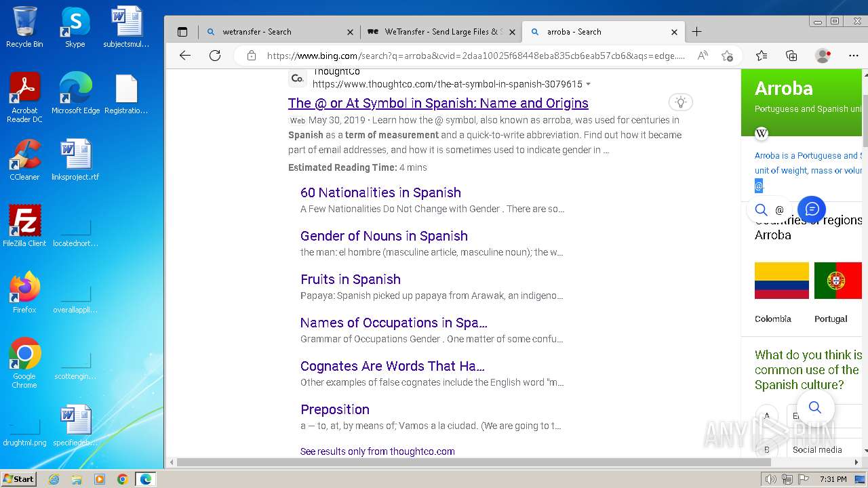Add this page to favorites
Screen dimensions: 868x488
pos(727,56)
